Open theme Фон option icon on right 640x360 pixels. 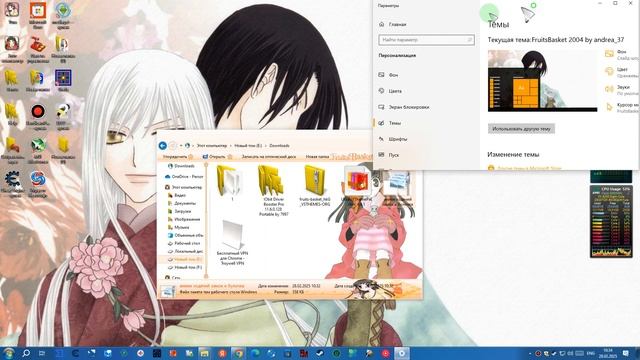click(609, 54)
